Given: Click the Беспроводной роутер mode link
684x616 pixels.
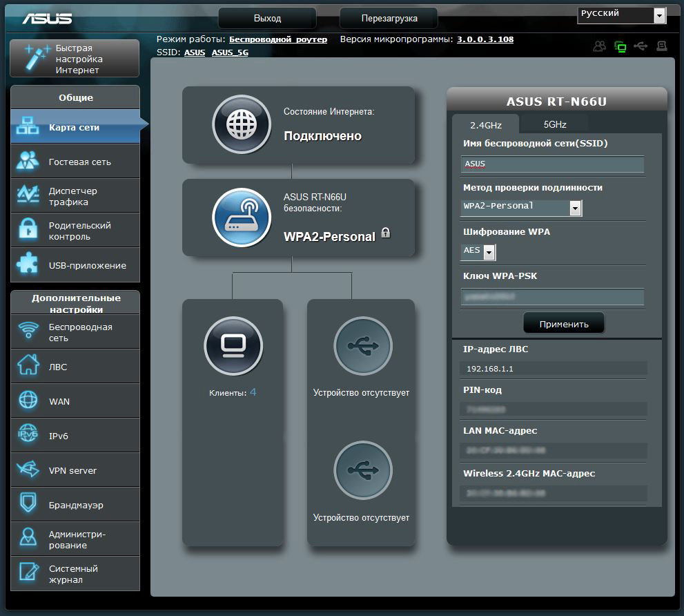Looking at the screenshot, I should click(278, 39).
